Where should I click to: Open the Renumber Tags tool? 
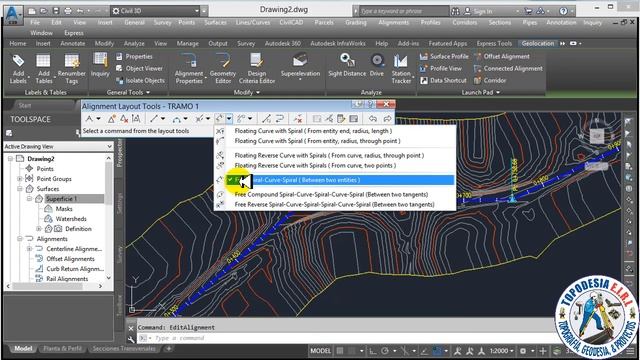click(71, 69)
